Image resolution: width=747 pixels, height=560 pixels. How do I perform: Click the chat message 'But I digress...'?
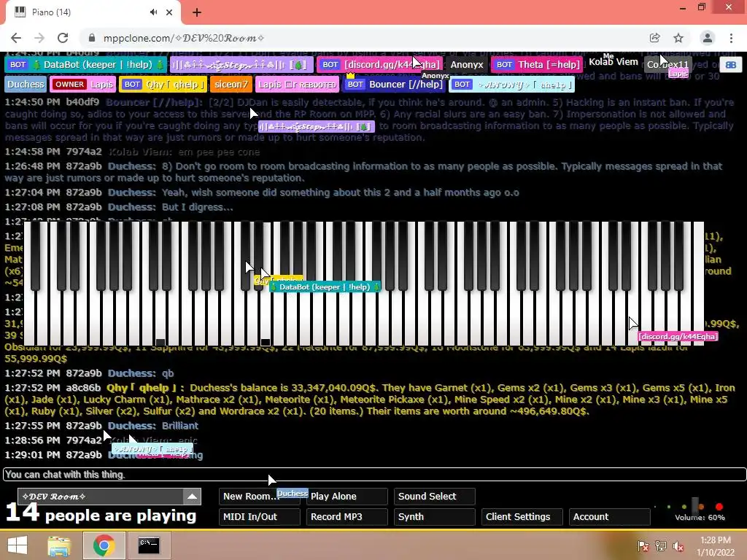(x=197, y=207)
